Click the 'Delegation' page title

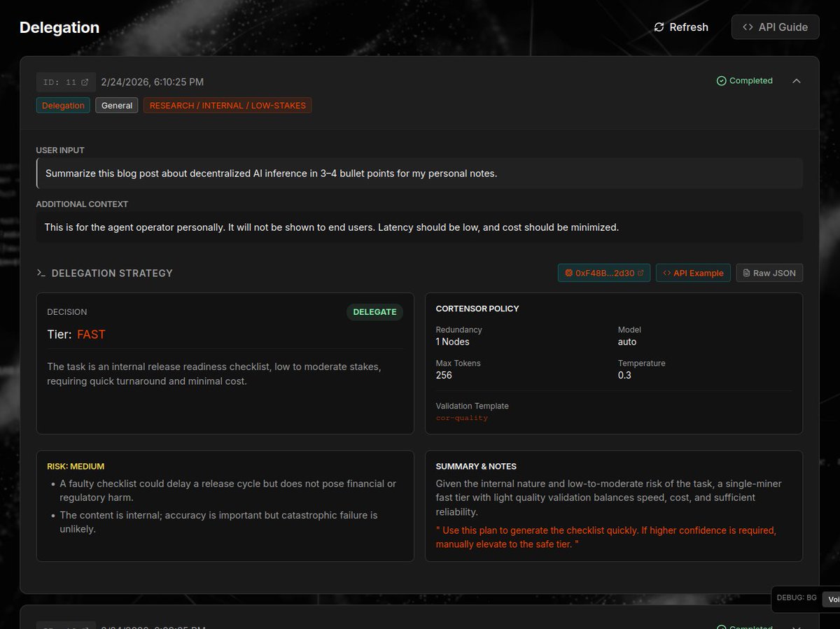pos(59,27)
